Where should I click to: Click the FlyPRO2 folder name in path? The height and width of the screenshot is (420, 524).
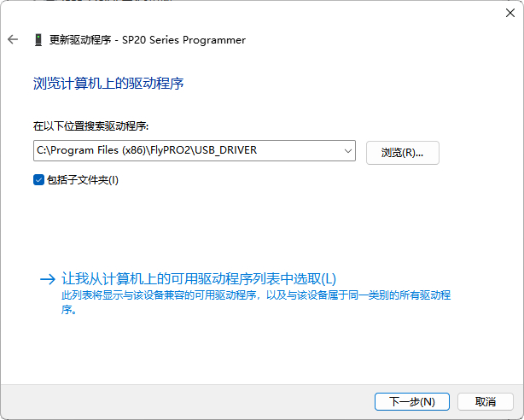click(x=171, y=151)
